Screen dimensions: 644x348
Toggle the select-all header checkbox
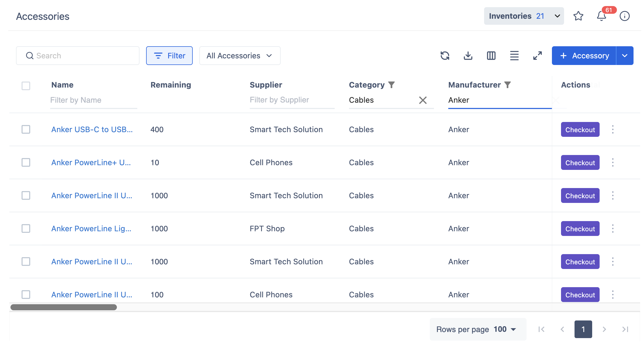(26, 86)
